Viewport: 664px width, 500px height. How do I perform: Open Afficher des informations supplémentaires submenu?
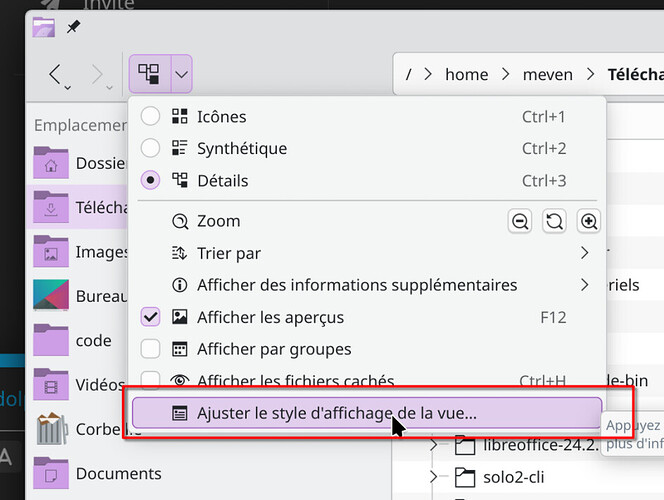[x=584, y=285]
